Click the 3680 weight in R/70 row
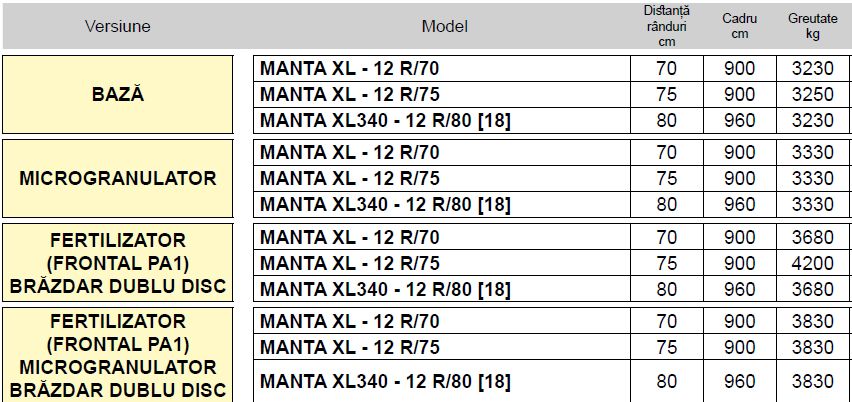The height and width of the screenshot is (402, 852). [812, 238]
